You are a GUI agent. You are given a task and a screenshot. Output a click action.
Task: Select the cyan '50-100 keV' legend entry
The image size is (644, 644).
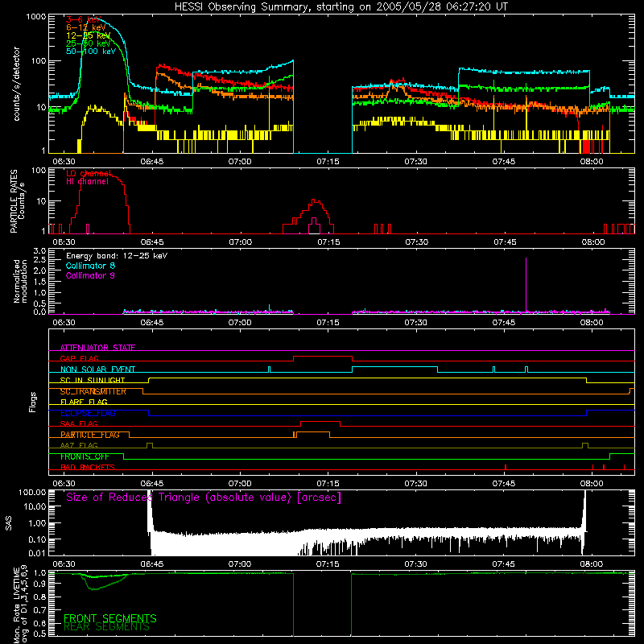click(91, 52)
